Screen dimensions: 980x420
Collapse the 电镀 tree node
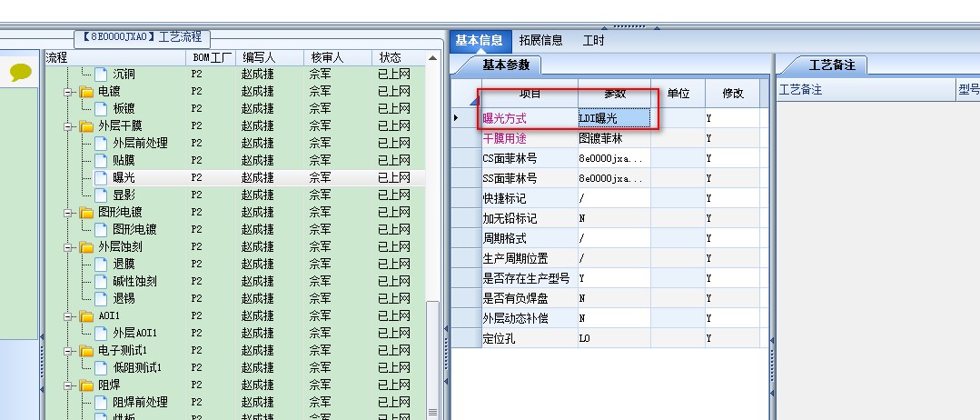pyautogui.click(x=67, y=92)
